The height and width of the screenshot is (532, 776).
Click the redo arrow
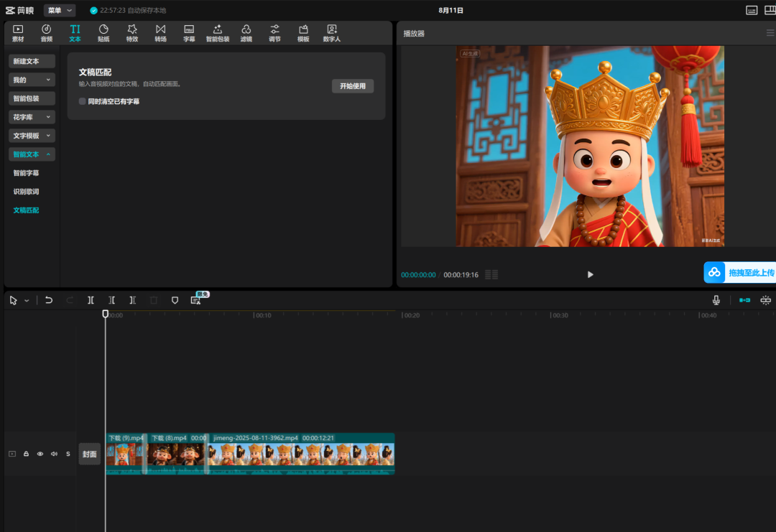pyautogui.click(x=70, y=300)
